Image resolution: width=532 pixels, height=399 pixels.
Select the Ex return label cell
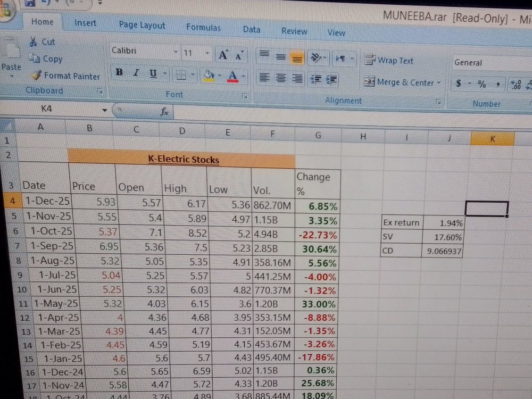[402, 222]
